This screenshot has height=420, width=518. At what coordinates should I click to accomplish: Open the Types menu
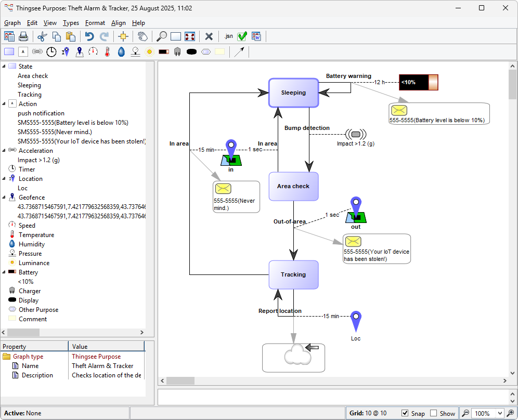click(71, 23)
